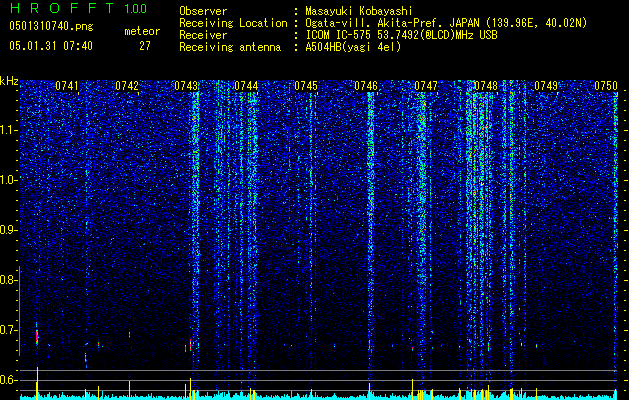Click the 0741 time marker
This screenshot has height=400, width=629.
pos(67,85)
